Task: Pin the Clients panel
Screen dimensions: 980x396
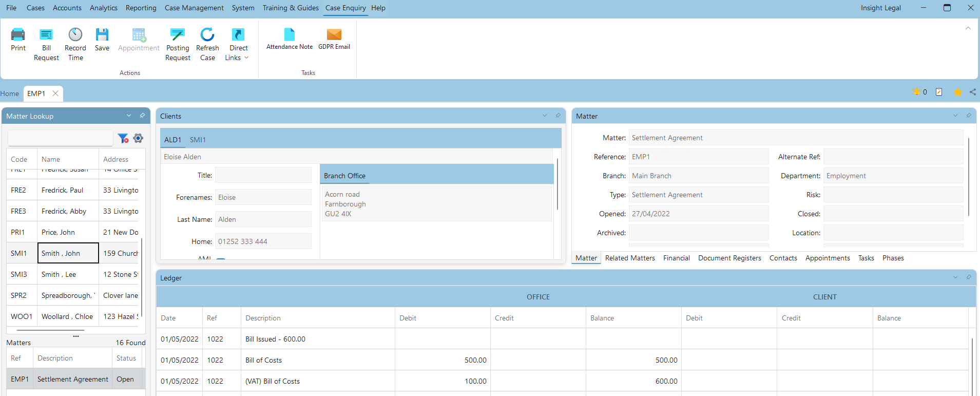Action: [558, 116]
